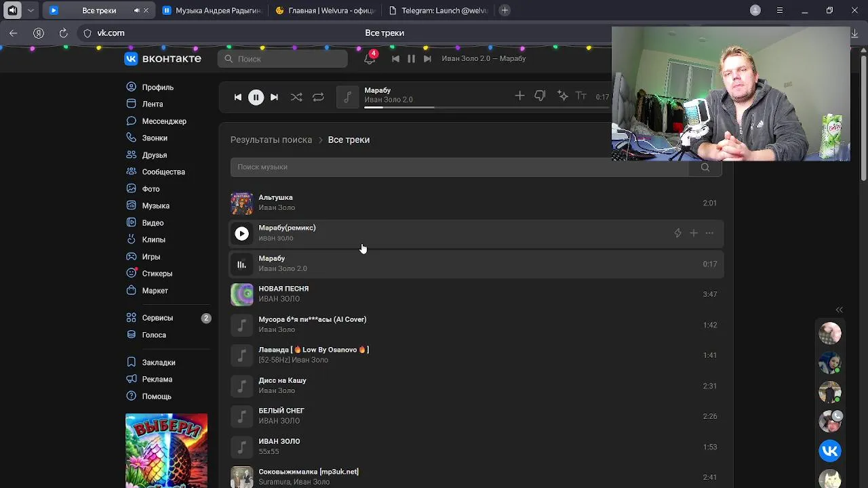Screen dimensions: 868x488
Task: Open notifications bell with badge 4
Action: tap(370, 58)
